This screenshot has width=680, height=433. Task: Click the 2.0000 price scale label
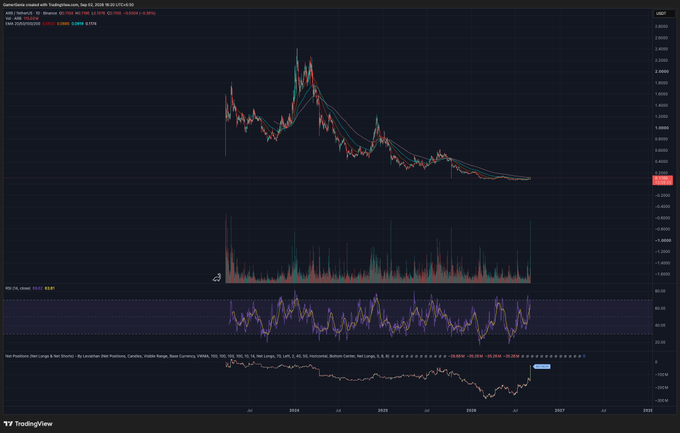(x=662, y=72)
